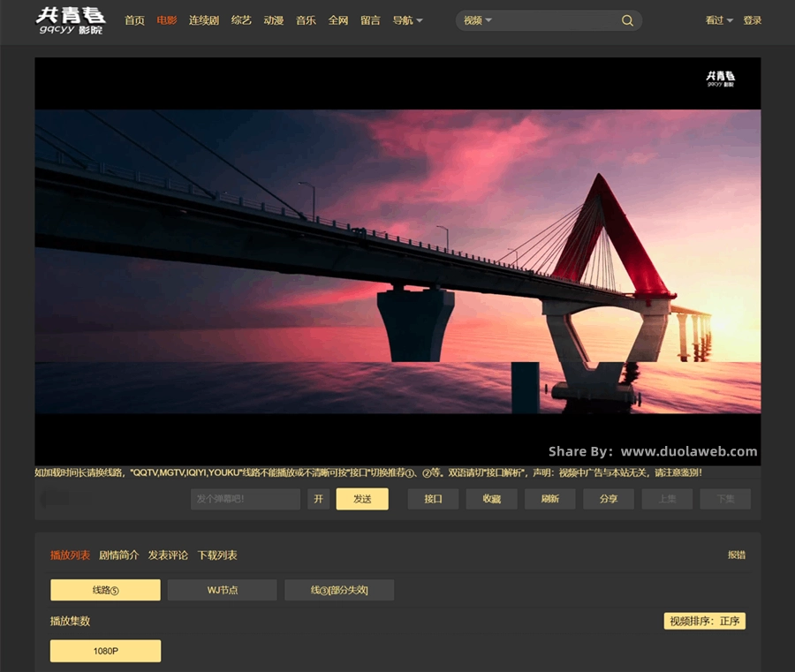This screenshot has height=672, width=795.
Task: Click the 刷新 refresh button
Action: (x=550, y=499)
